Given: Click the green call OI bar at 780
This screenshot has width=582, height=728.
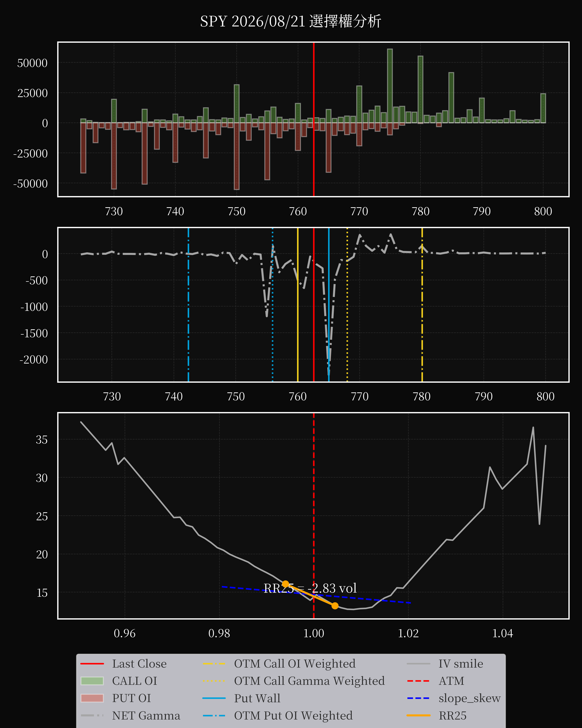Looking at the screenshot, I should coord(420,90).
